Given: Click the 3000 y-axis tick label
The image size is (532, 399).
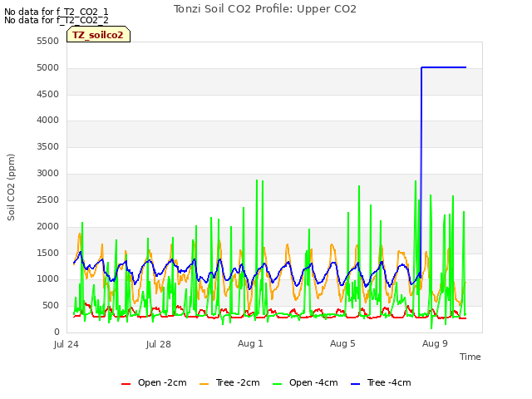Looking at the screenshot, I should click(x=48, y=174).
